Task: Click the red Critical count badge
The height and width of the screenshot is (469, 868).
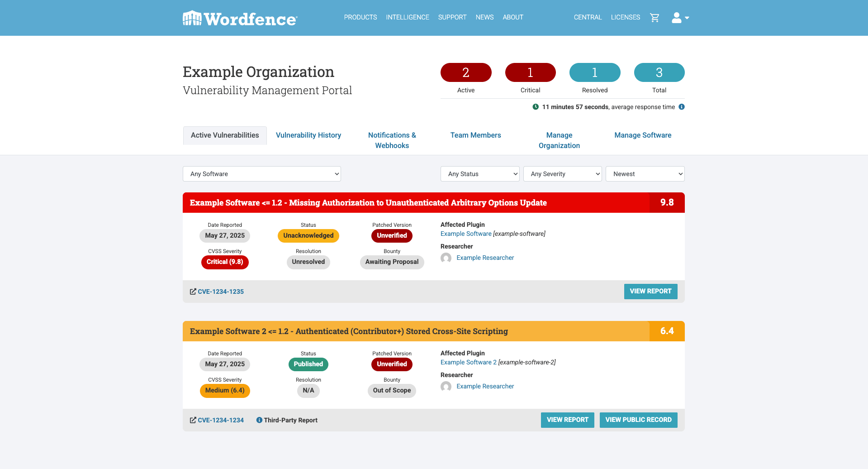Action: click(x=530, y=72)
